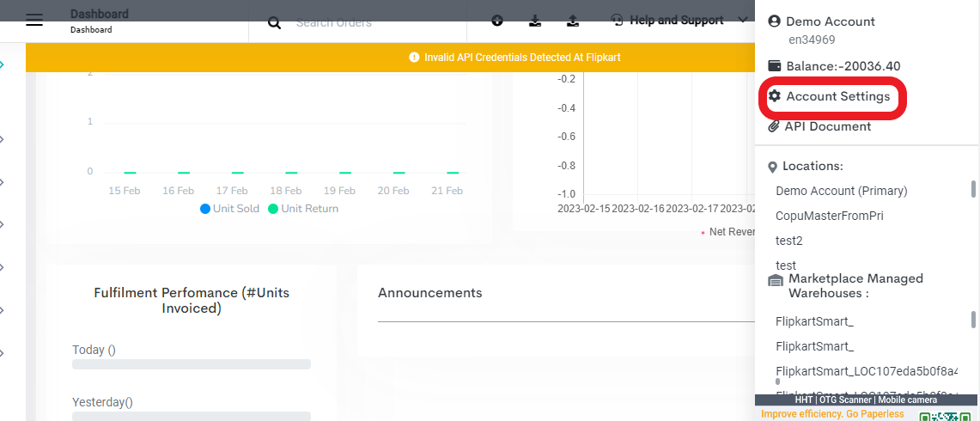Image resolution: width=980 pixels, height=421 pixels.
Task: Click the wallet balance icon
Action: 775,65
